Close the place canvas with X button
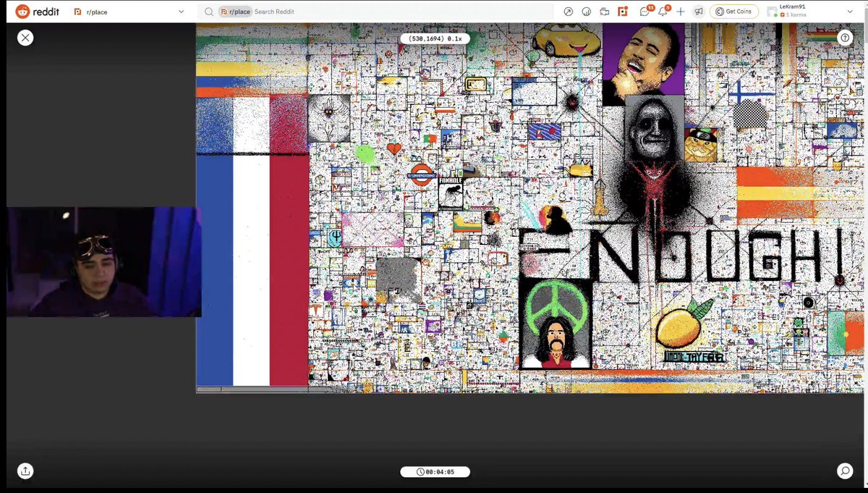 pos(25,38)
